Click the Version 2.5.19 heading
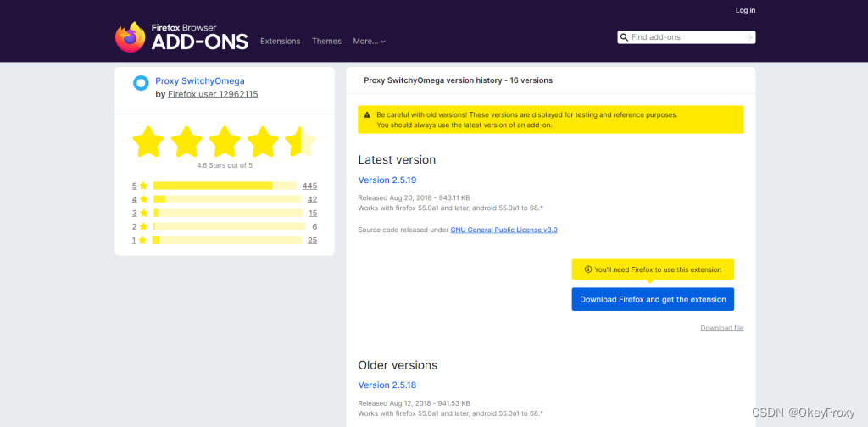The image size is (868, 427). tap(387, 180)
